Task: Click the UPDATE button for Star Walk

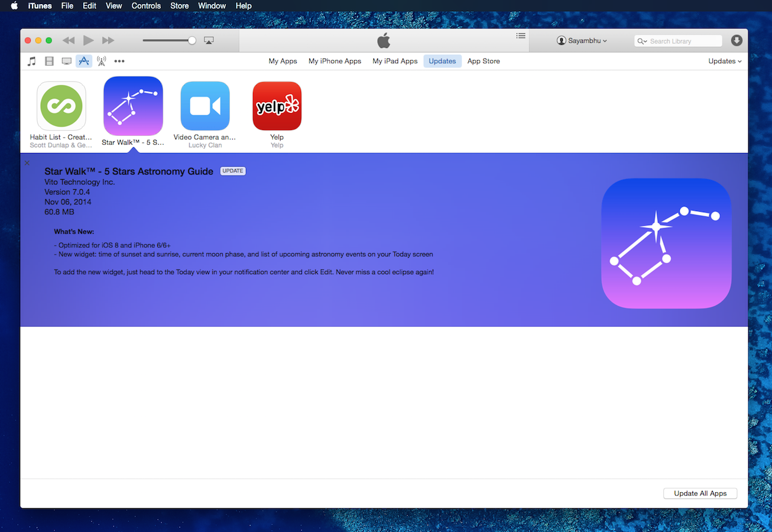Action: coord(233,171)
